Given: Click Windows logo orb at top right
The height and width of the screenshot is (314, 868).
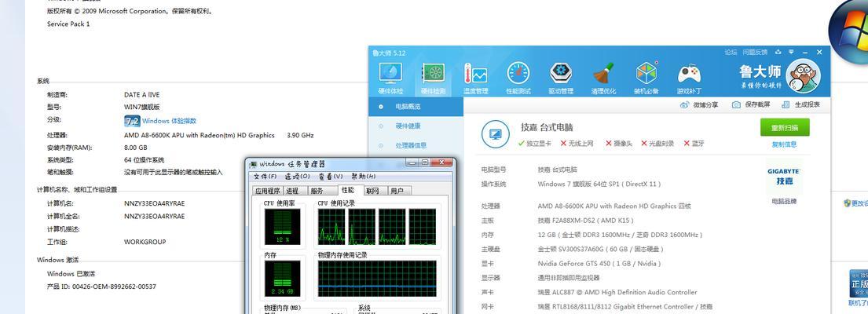Looking at the screenshot, I should tap(848, 31).
